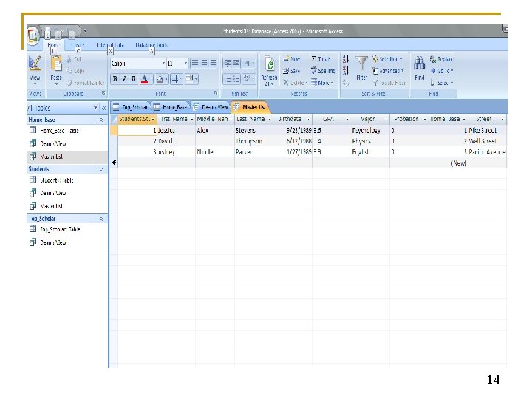Switch to the Create ribbon tab
Viewport: 532px width, 399px height.
[x=78, y=45]
